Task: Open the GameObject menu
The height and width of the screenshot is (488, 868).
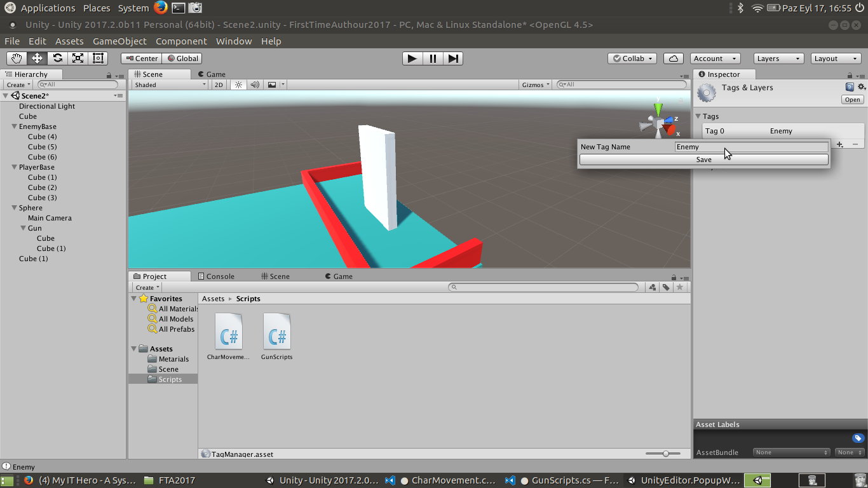Action: [119, 41]
